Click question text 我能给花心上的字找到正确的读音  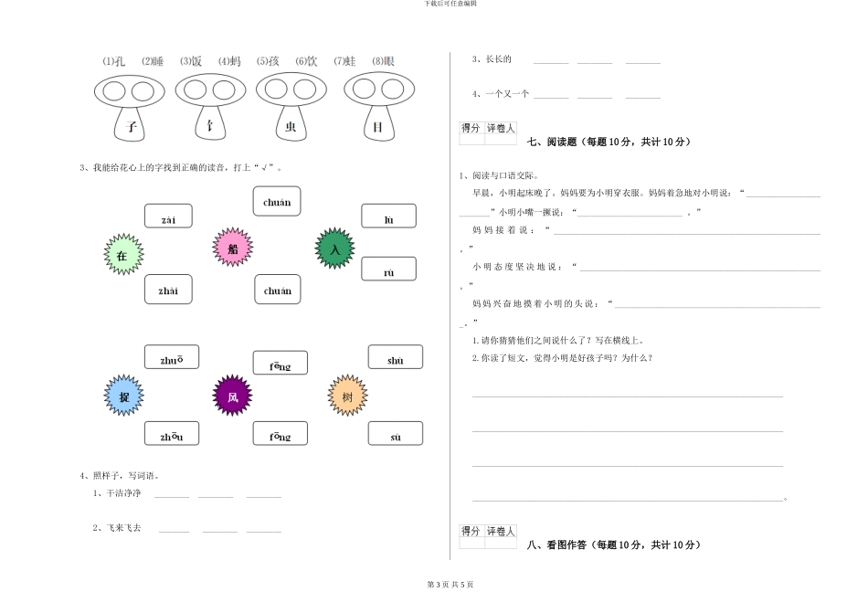[158, 167]
